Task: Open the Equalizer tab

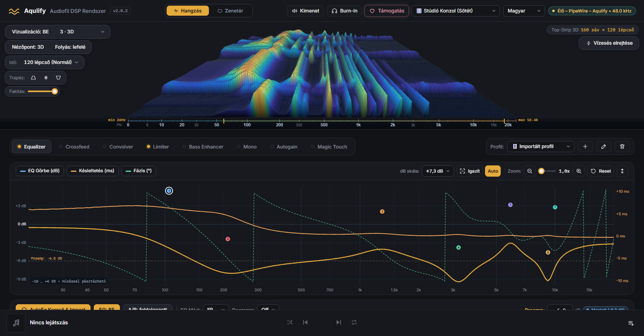Action: tap(31, 147)
